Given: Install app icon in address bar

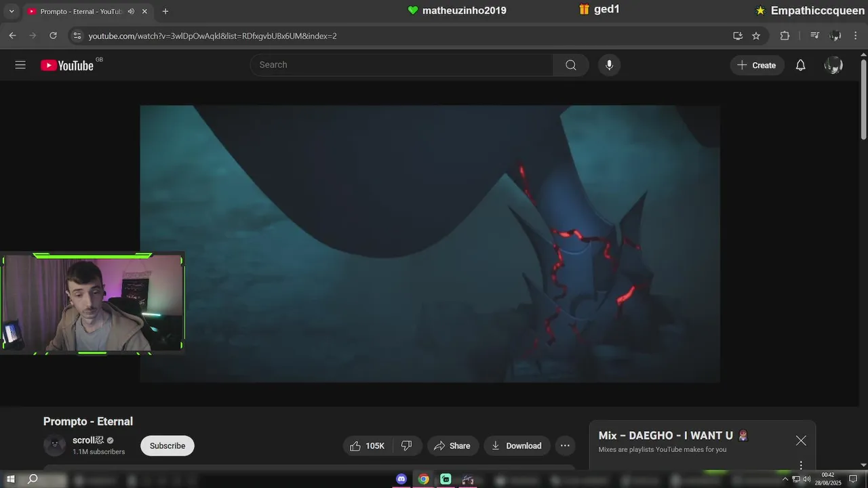Looking at the screenshot, I should click(x=738, y=36).
